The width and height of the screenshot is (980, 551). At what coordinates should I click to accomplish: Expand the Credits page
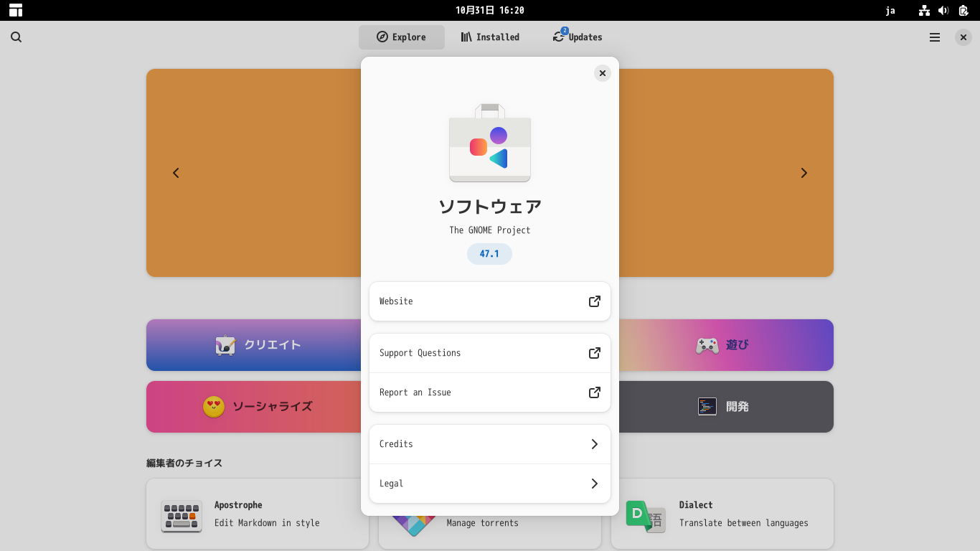pyautogui.click(x=490, y=444)
